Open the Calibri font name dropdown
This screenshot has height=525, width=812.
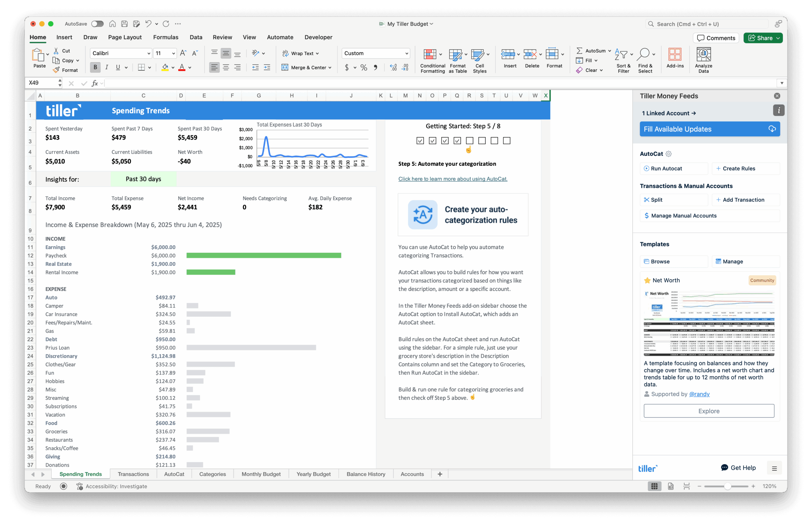(x=121, y=53)
